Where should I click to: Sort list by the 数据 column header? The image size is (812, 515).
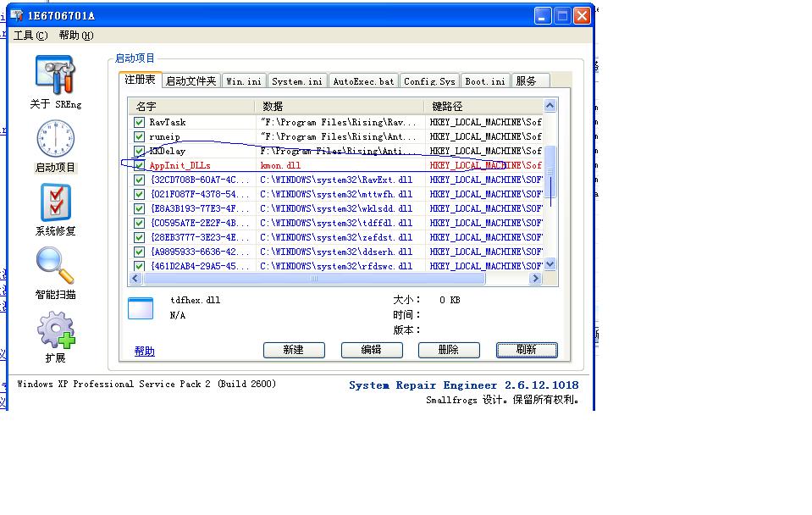[340, 107]
